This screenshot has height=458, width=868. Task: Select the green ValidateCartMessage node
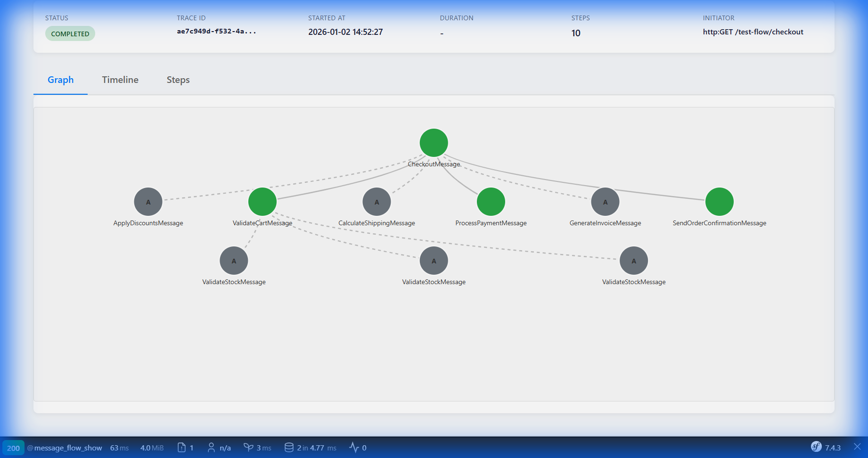tap(262, 201)
